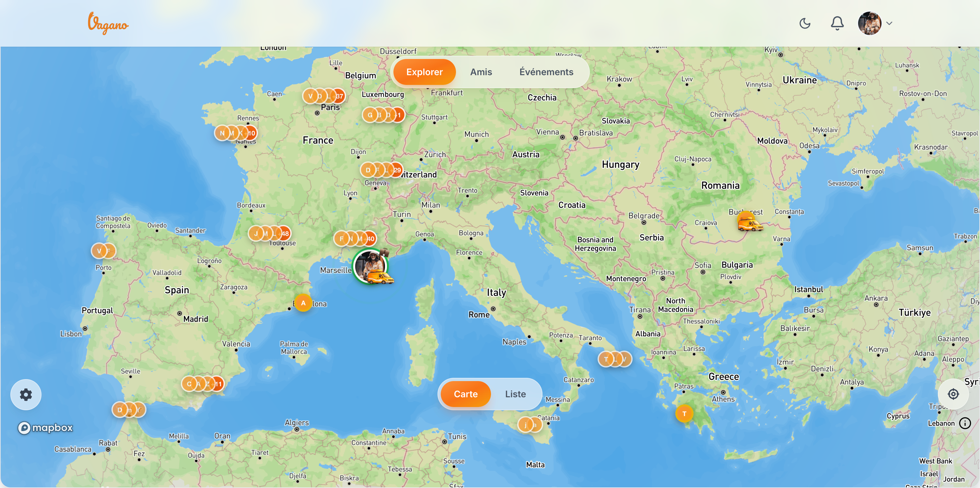Click the Explorer button
The image size is (980, 488).
pyautogui.click(x=424, y=72)
